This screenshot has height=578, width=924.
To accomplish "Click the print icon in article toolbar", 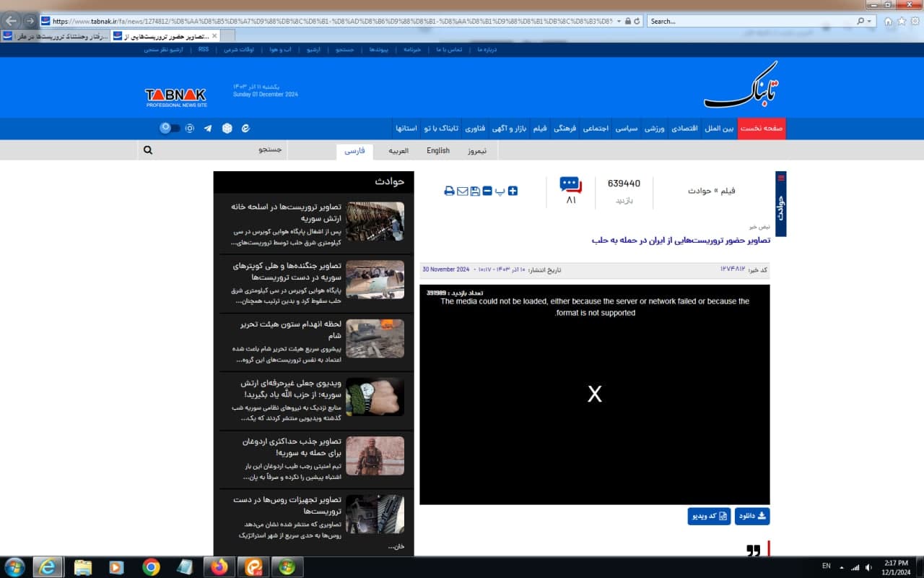I will pos(449,191).
